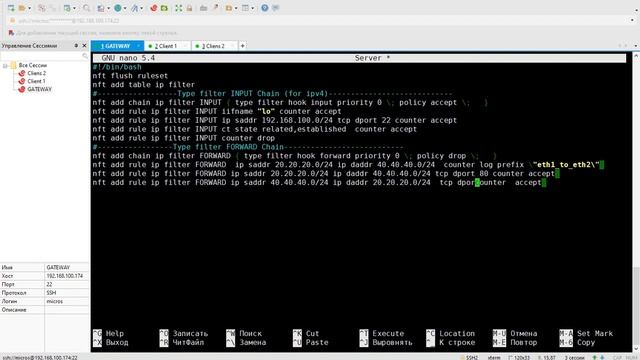Click the host value 192.168.100.174

click(64, 276)
